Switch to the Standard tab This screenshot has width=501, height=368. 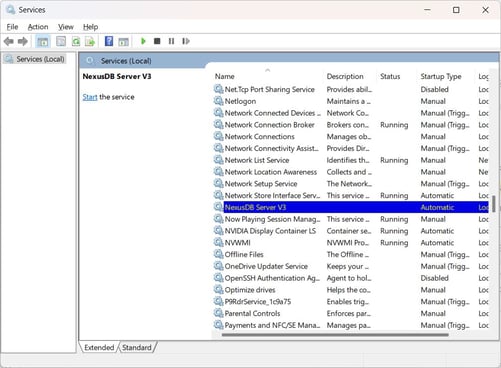(137, 347)
